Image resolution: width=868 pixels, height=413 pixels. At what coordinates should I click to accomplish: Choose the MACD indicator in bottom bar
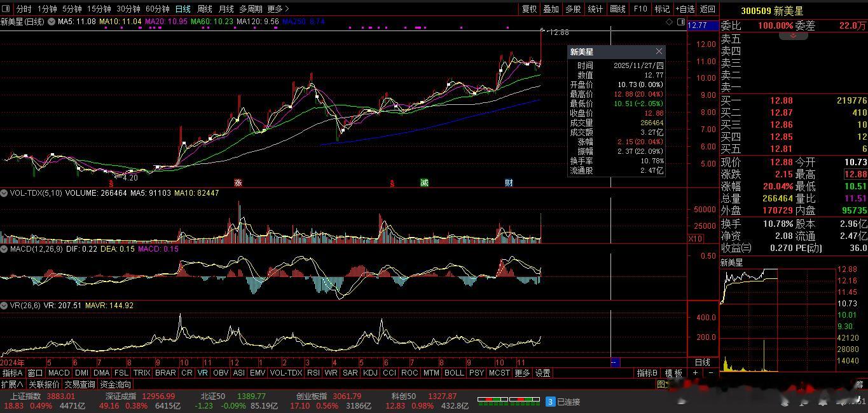pyautogui.click(x=59, y=373)
